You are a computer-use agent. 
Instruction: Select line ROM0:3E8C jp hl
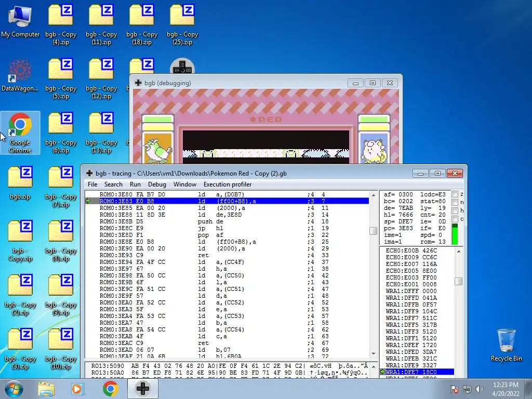(x=227, y=229)
